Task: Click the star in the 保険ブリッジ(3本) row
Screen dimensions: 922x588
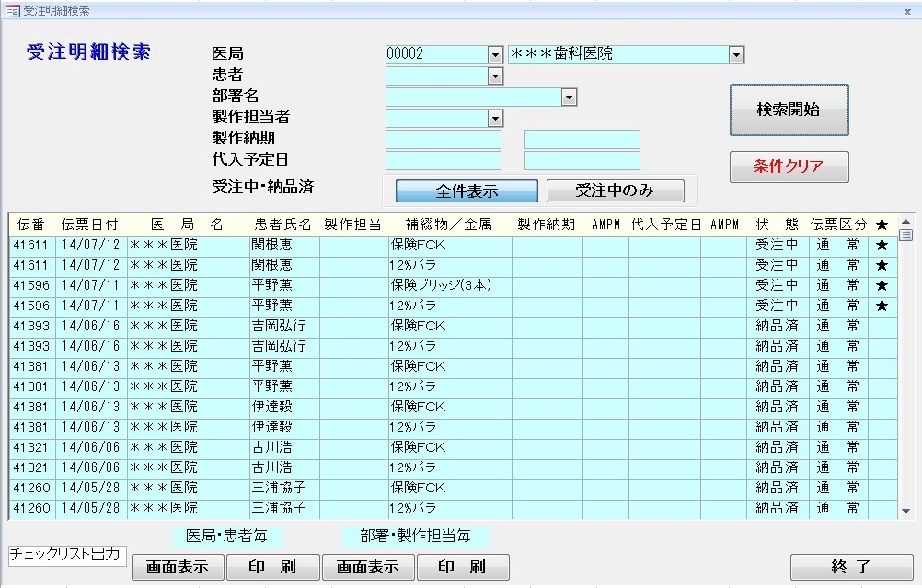Action: point(882,285)
